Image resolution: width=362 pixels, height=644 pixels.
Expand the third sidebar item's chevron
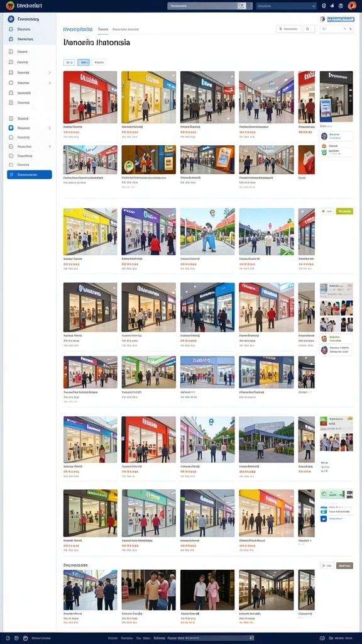50,72
